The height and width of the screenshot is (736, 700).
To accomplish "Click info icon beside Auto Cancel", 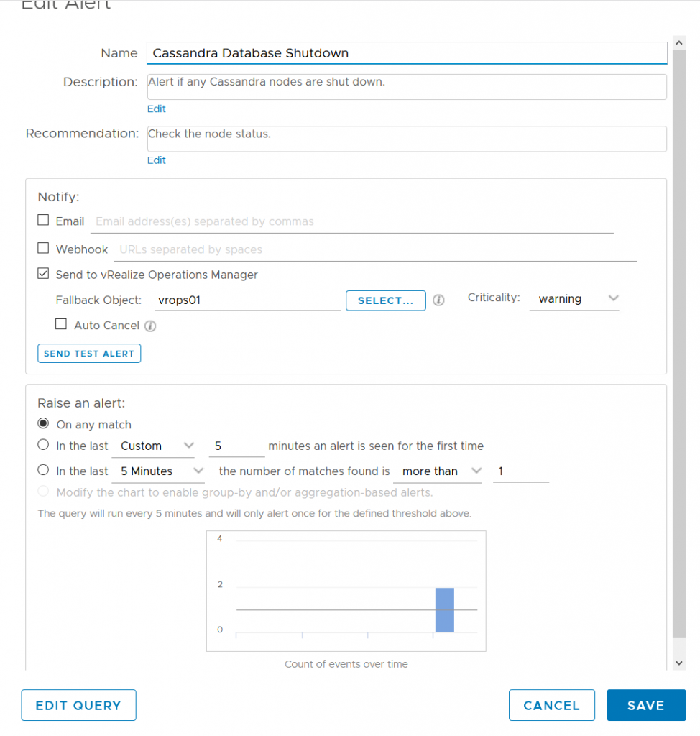I will point(150,326).
